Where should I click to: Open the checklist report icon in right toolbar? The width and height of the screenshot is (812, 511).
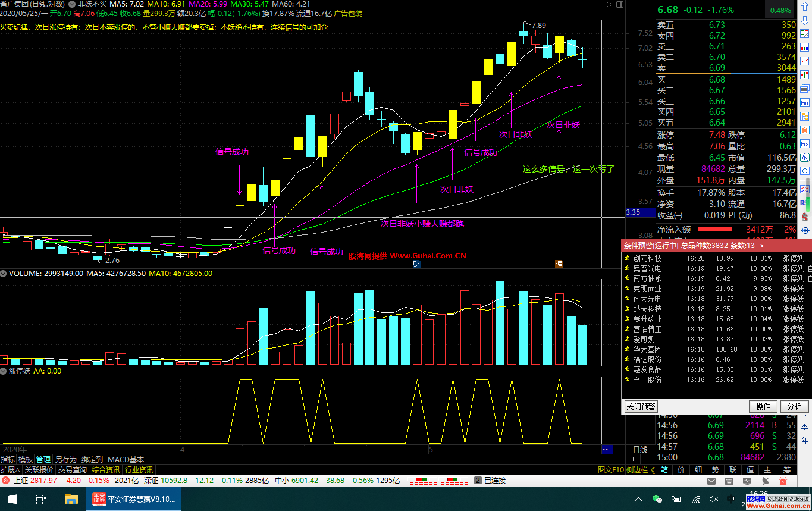pos(805,33)
